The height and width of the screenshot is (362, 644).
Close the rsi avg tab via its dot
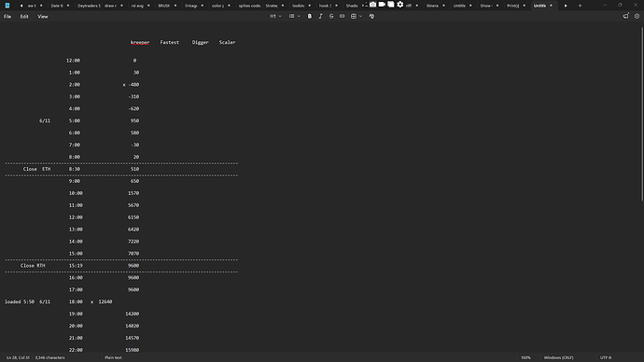point(148,6)
